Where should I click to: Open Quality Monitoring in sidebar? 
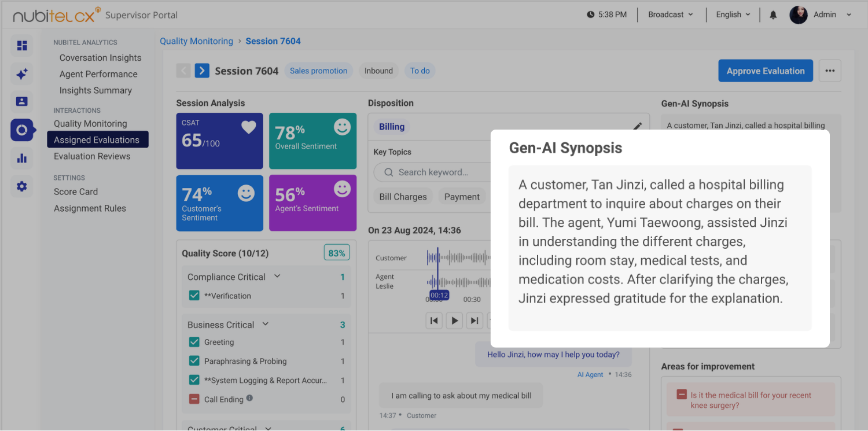90,123
